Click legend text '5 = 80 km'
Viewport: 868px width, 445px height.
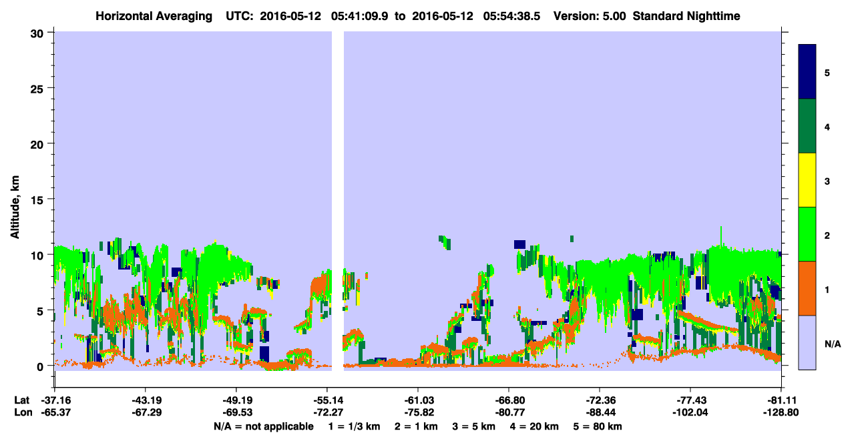click(x=598, y=426)
